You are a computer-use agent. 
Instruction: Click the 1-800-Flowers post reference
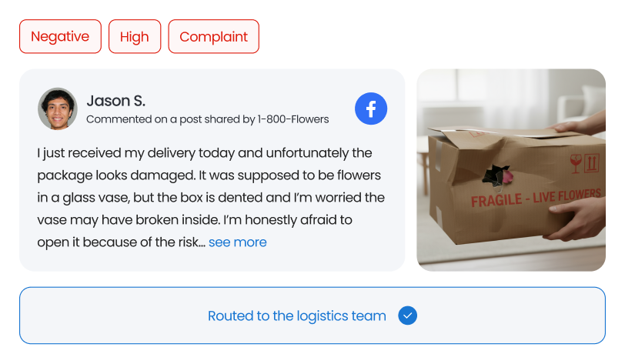293,119
